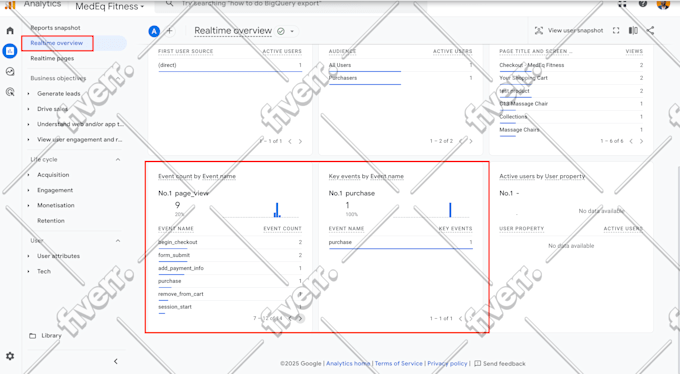
Task: Open the Advertising icon in left rail
Action: click(x=10, y=92)
